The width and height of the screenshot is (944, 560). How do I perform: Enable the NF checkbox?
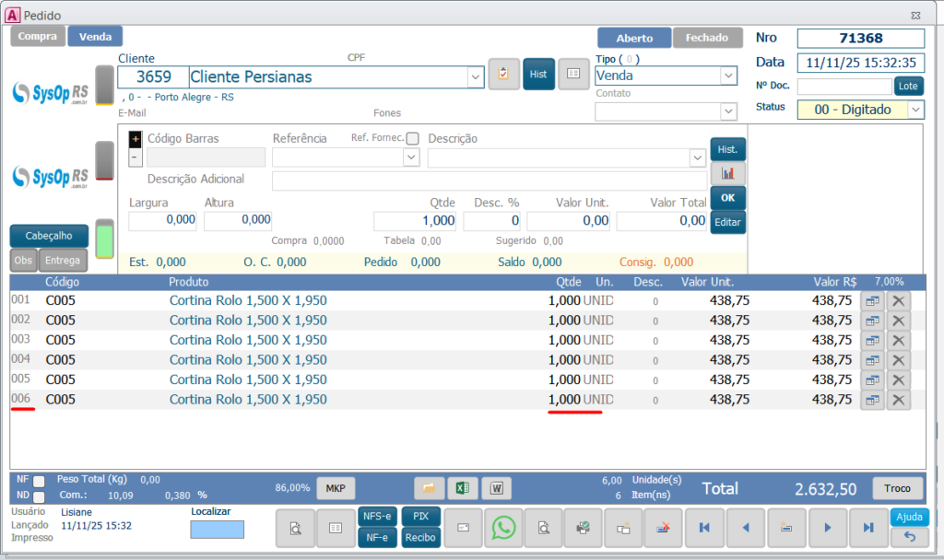[x=39, y=481]
